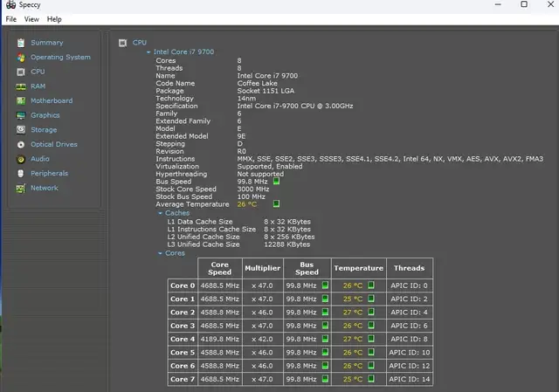The image size is (559, 392).
Task: Open the Network section
Action: tap(45, 189)
